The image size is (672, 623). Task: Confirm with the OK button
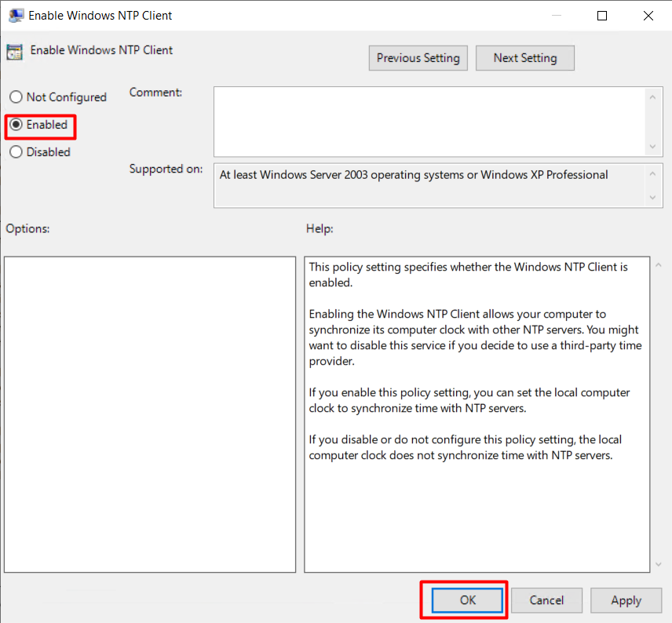(467, 600)
